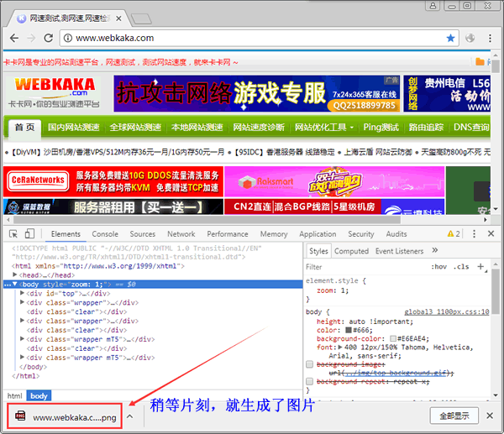
Task: Open the Memory tab
Action: click(x=274, y=234)
